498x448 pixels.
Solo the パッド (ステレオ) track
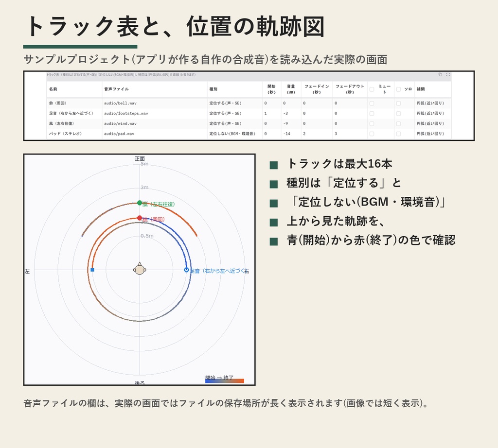(x=398, y=134)
